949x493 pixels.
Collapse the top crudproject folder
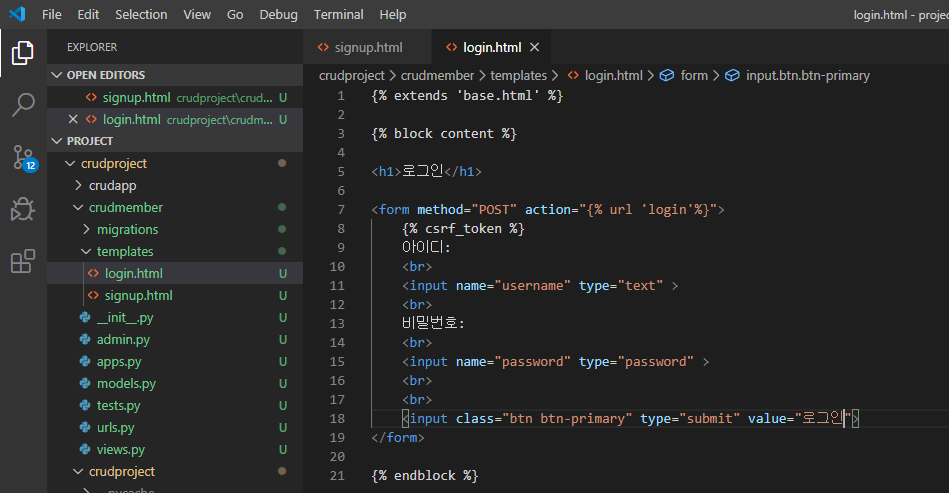[x=175, y=163]
